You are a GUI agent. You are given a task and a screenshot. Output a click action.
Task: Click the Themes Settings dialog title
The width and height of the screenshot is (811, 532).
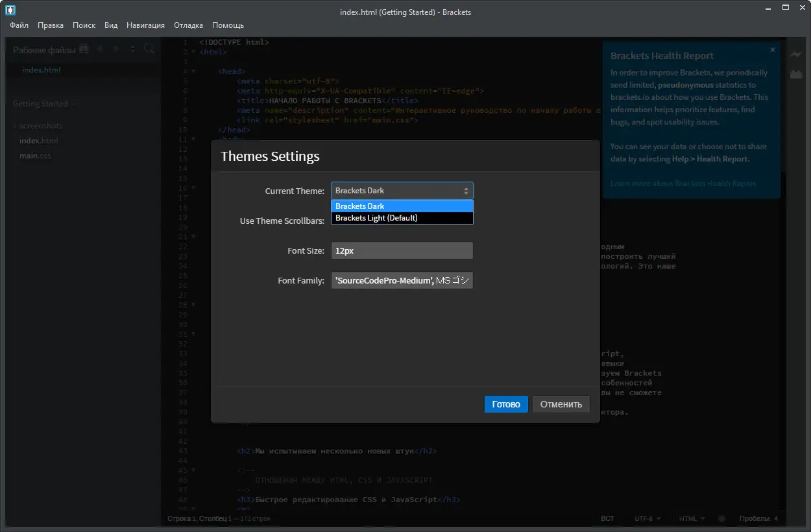coord(270,156)
